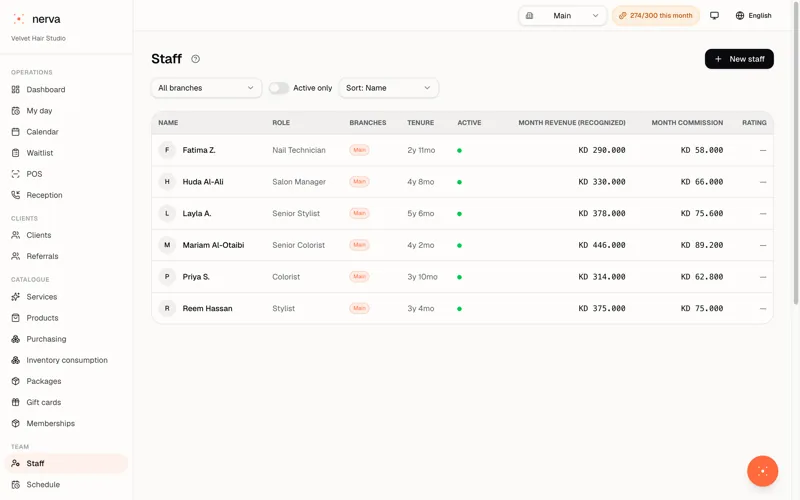800x500 pixels.
Task: Click the nerva logo icon
Action: 18,19
